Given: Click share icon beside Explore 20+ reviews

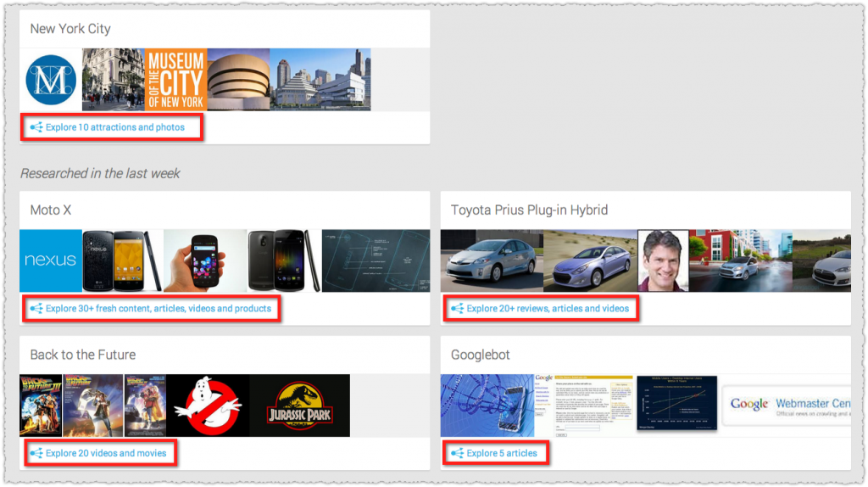Looking at the screenshot, I should [457, 309].
